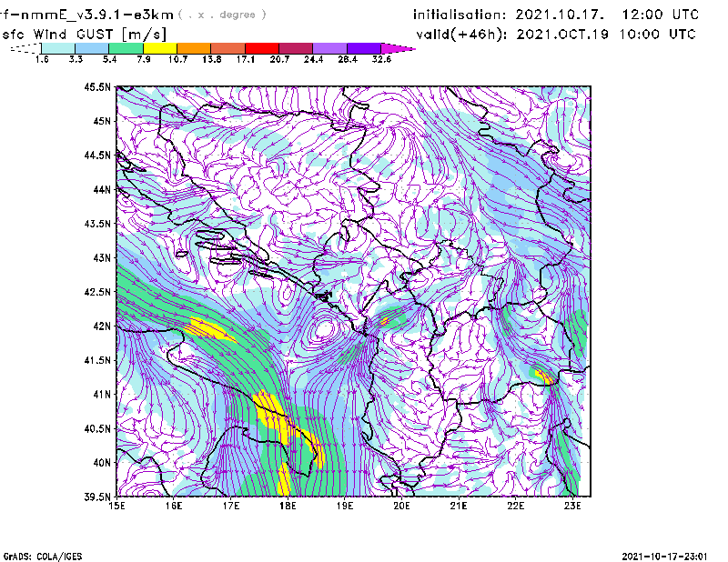The image size is (728, 562).
Task: Click the "20E" longitude label
Action: click(401, 506)
